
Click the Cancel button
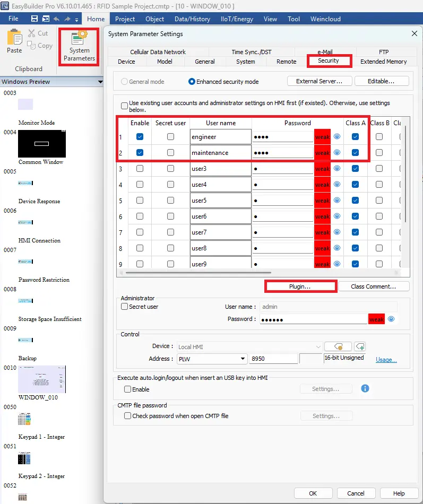pos(356,493)
